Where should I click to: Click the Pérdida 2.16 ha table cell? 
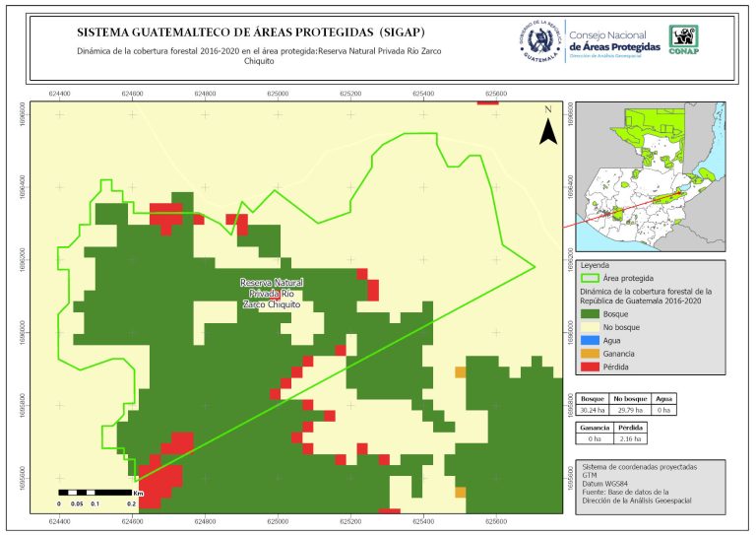(x=629, y=439)
